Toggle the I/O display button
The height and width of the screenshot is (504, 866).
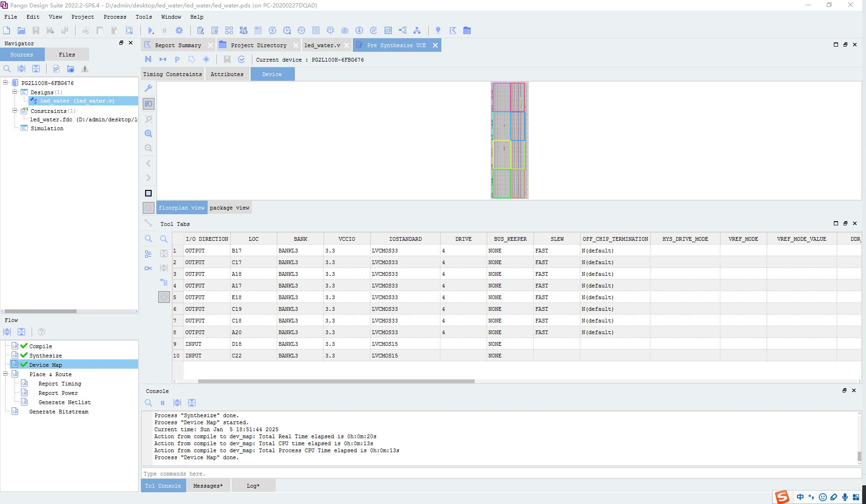point(148,104)
